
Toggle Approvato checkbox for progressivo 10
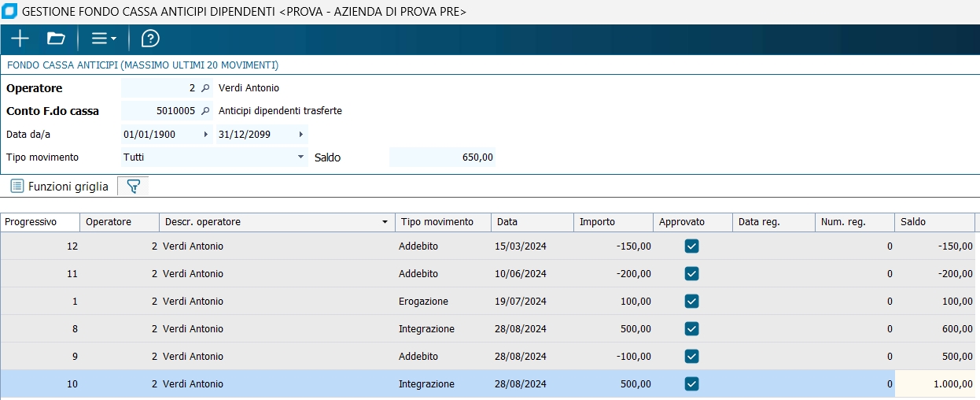(692, 384)
